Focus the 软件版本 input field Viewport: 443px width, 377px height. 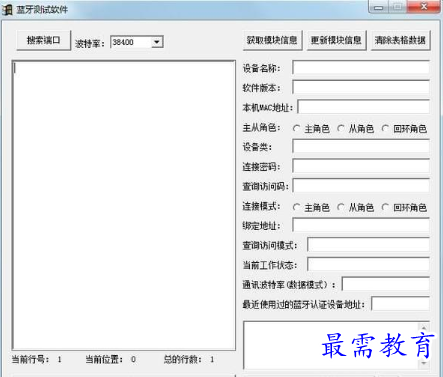pyautogui.click(x=361, y=87)
